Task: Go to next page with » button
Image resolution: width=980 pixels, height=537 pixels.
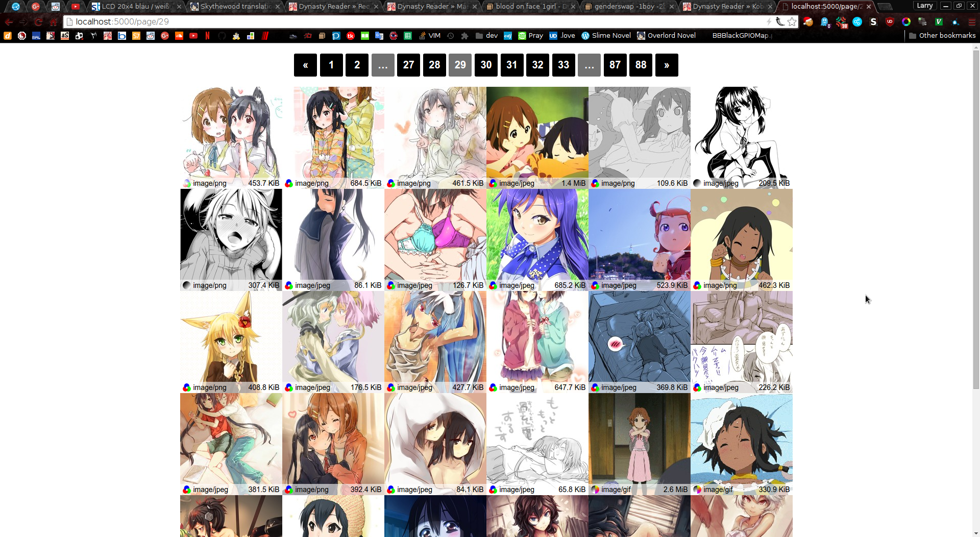Action: point(666,65)
